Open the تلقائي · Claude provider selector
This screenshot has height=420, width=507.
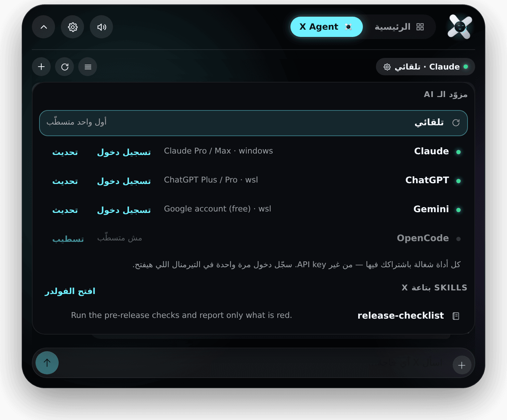425,67
